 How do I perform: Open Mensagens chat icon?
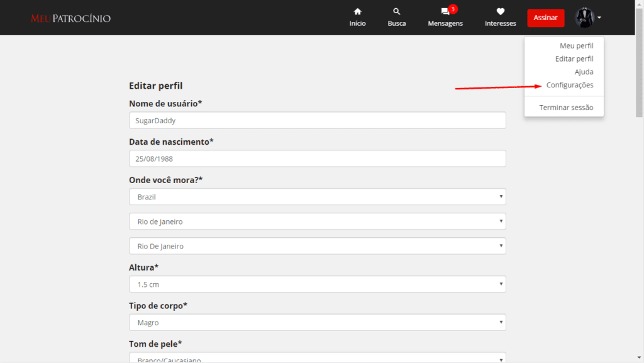click(445, 11)
